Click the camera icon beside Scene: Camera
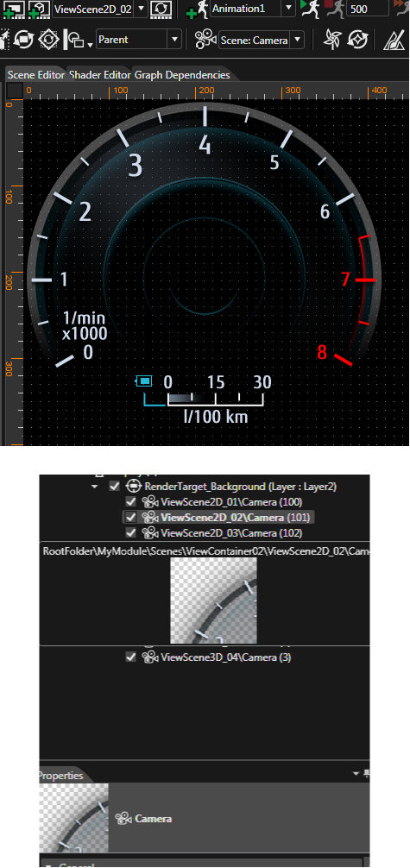This screenshot has width=410, height=868. (x=205, y=40)
